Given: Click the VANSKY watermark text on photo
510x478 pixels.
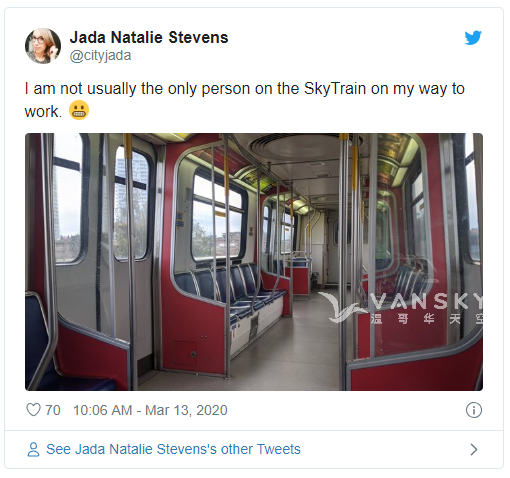Looking at the screenshot, I should point(426,302).
